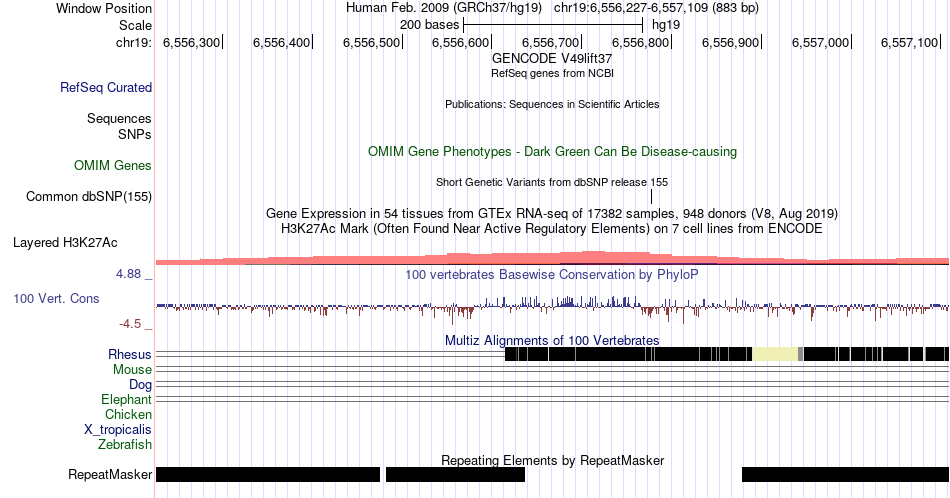The image size is (950, 498).
Task: Click Multiz Alignments of 100 Vertebrates title
Action: click(552, 340)
